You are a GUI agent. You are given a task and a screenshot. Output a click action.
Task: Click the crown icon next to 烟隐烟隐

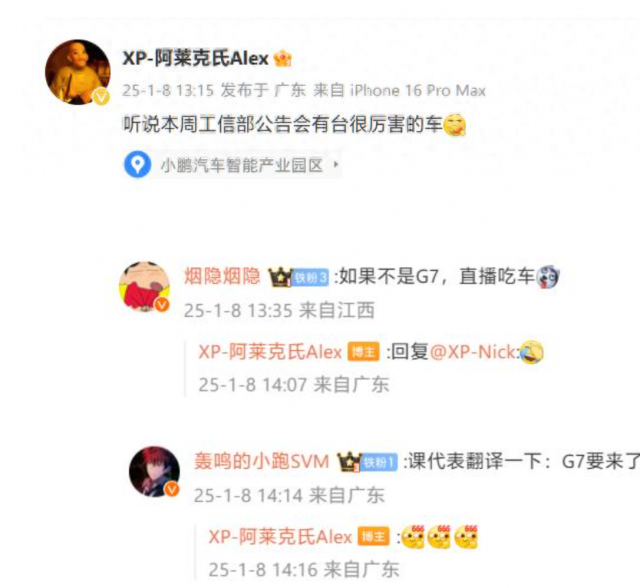coord(280,277)
